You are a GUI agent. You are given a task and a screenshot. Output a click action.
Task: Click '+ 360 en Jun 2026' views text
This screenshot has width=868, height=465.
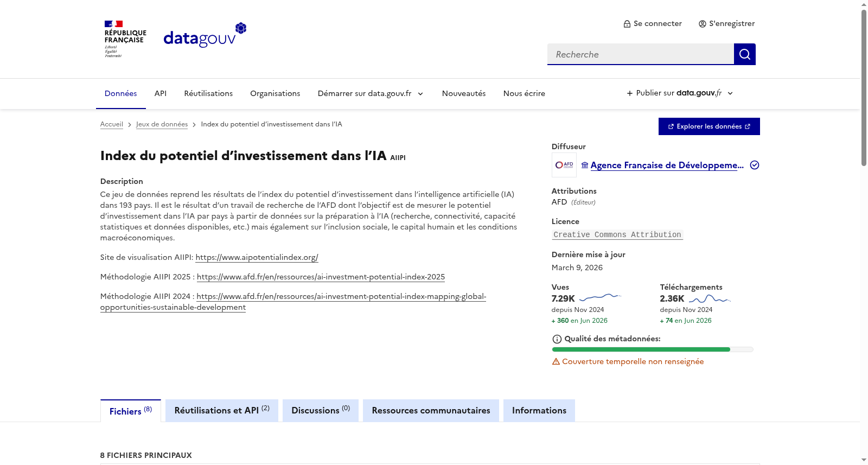click(x=579, y=321)
